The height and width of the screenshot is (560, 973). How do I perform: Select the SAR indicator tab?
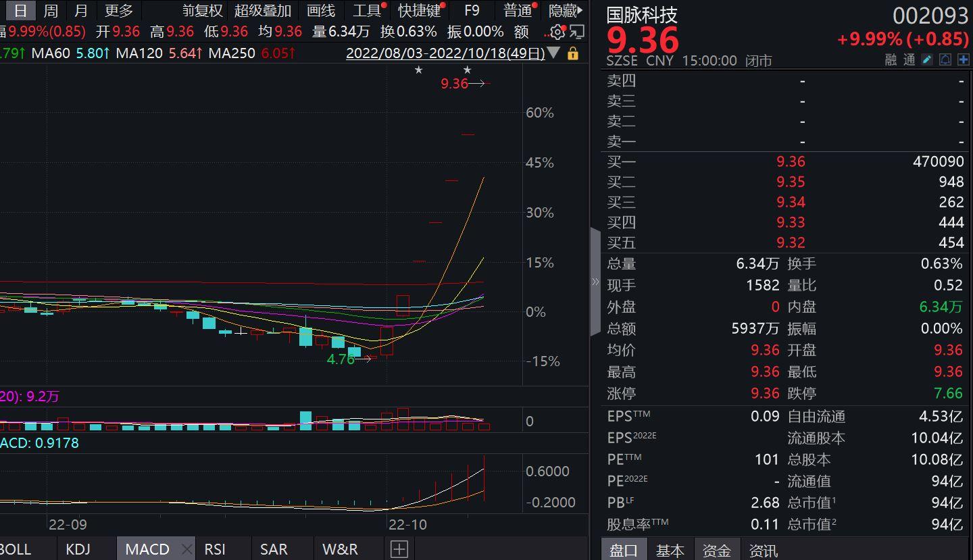click(x=274, y=549)
